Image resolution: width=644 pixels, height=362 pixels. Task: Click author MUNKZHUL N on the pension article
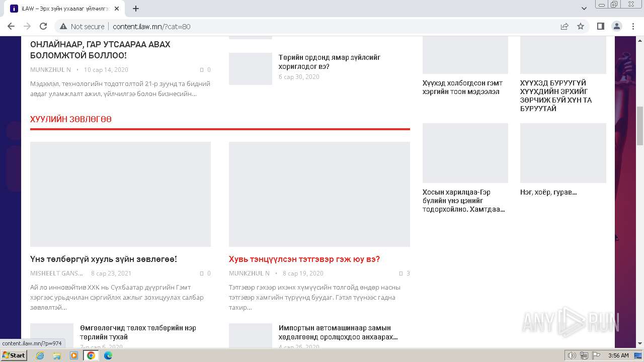pos(249,274)
